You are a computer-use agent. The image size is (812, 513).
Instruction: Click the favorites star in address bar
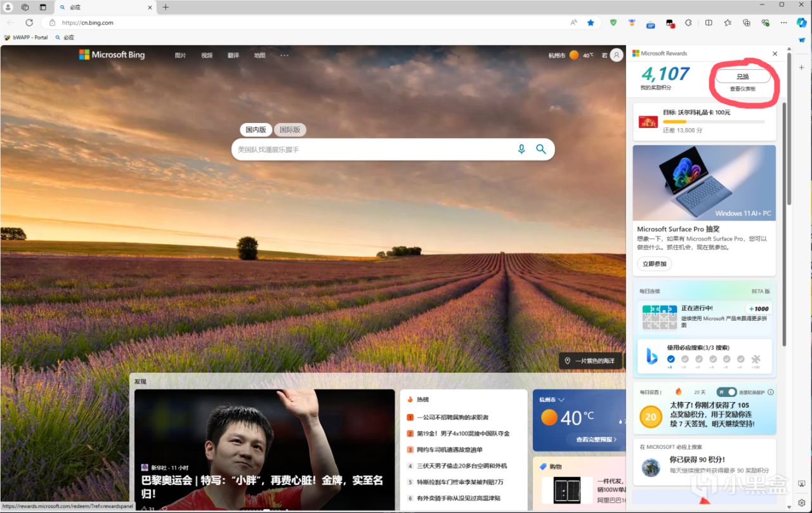[591, 22]
